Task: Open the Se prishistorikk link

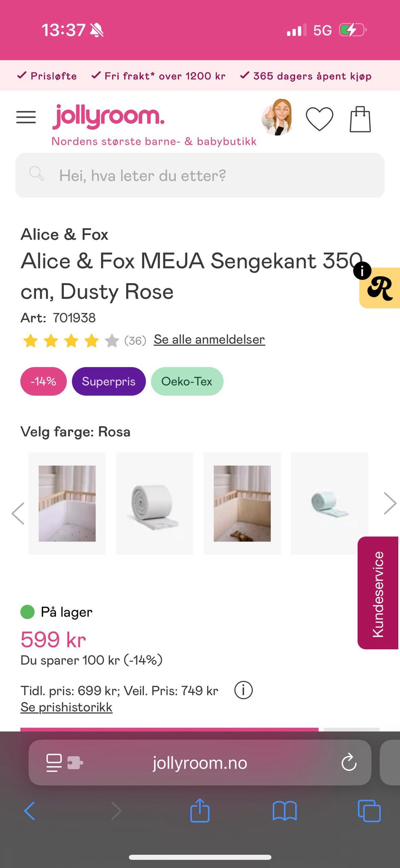Action: tap(66, 707)
